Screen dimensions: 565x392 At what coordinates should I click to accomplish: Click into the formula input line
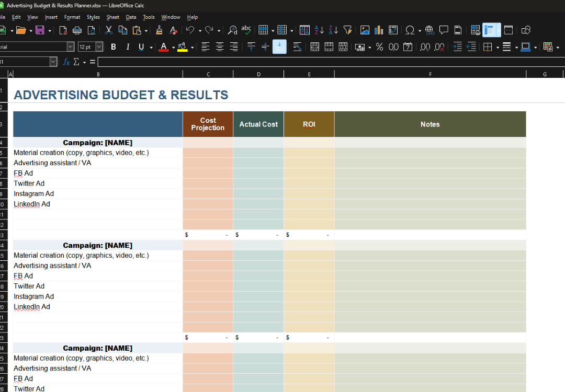coord(331,62)
